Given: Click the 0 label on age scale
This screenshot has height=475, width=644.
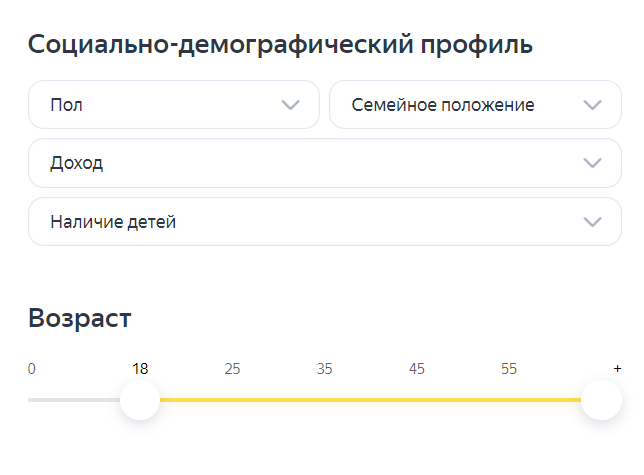Looking at the screenshot, I should tap(32, 369).
